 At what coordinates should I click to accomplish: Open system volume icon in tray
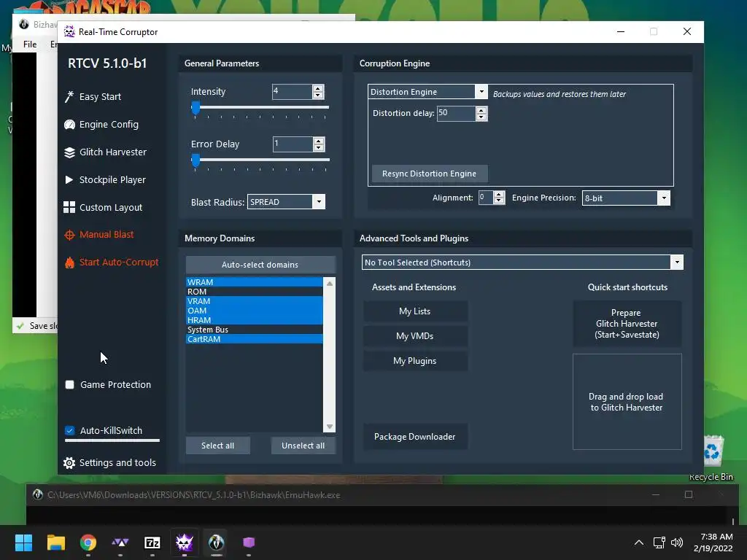point(676,542)
